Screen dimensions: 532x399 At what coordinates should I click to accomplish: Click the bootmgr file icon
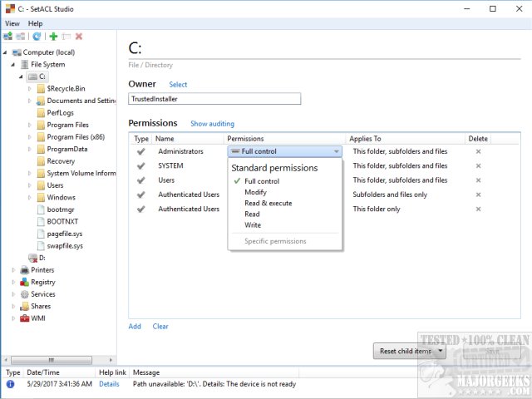tap(41, 209)
